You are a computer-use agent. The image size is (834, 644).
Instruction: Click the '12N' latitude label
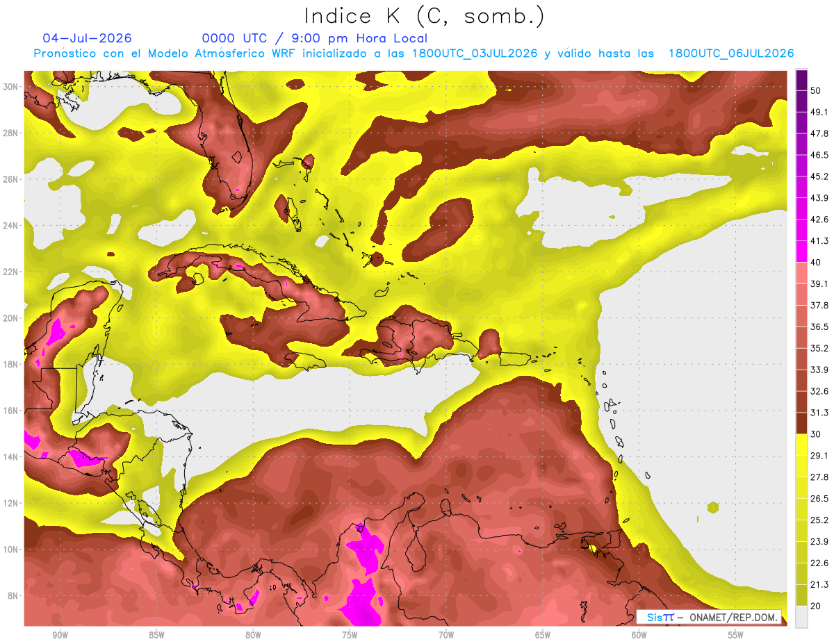[11, 503]
